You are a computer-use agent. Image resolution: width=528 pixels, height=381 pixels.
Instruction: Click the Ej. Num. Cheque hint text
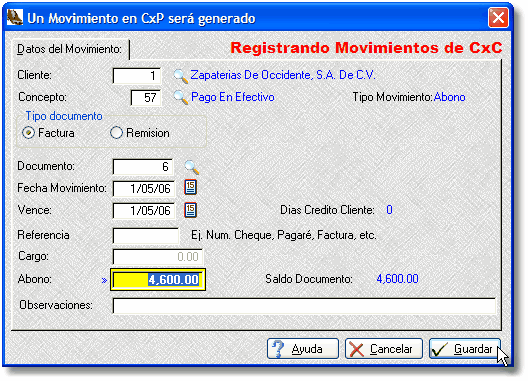[284, 235]
